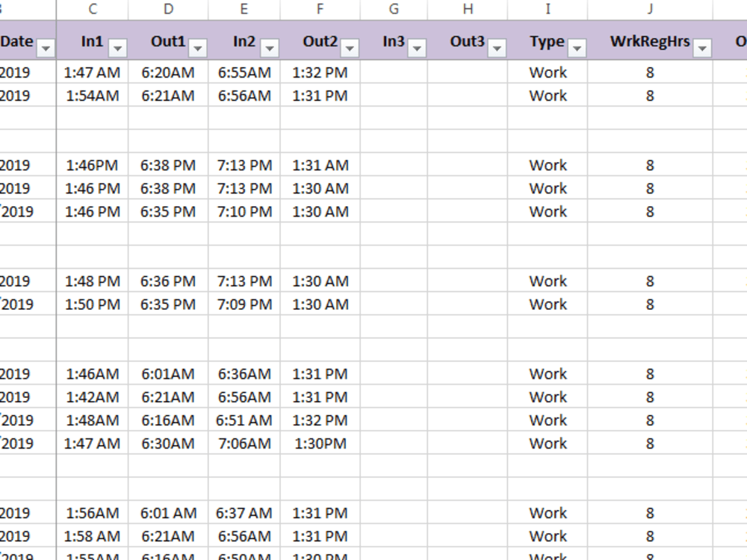Select cell containing 7:06AM
The width and height of the screenshot is (747, 560).
coord(244,444)
